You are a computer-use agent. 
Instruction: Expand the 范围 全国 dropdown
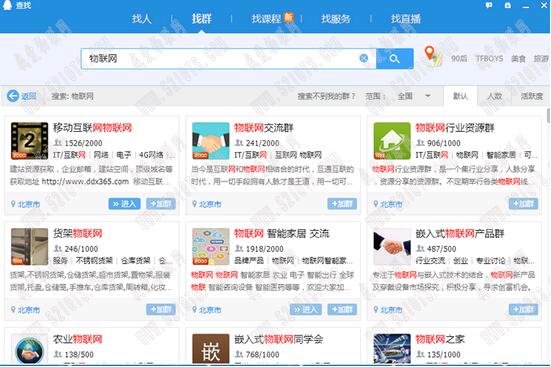(414, 96)
